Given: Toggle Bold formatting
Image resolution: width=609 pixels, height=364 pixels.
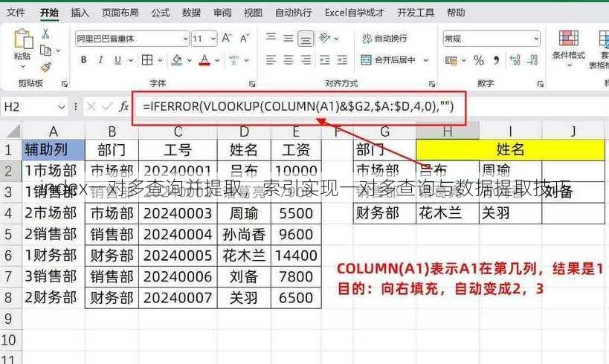Looking at the screenshot, I should click(83, 59).
